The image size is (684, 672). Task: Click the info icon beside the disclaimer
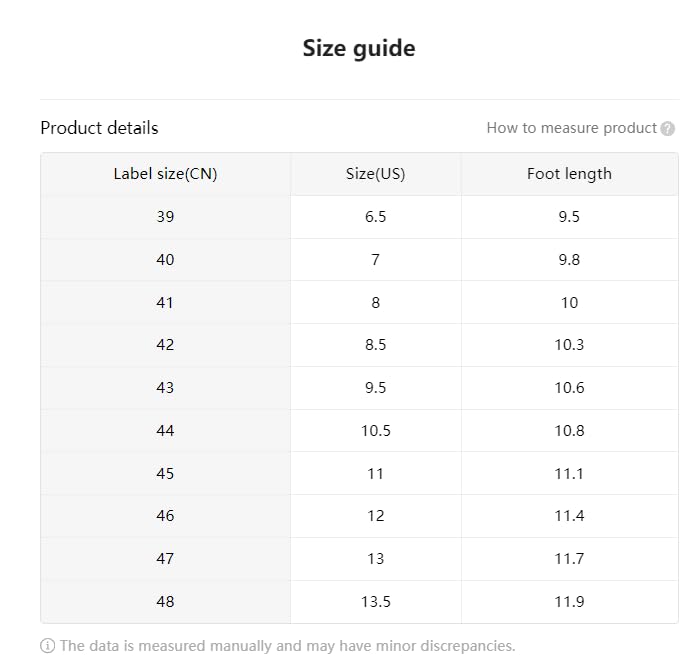click(x=47, y=646)
